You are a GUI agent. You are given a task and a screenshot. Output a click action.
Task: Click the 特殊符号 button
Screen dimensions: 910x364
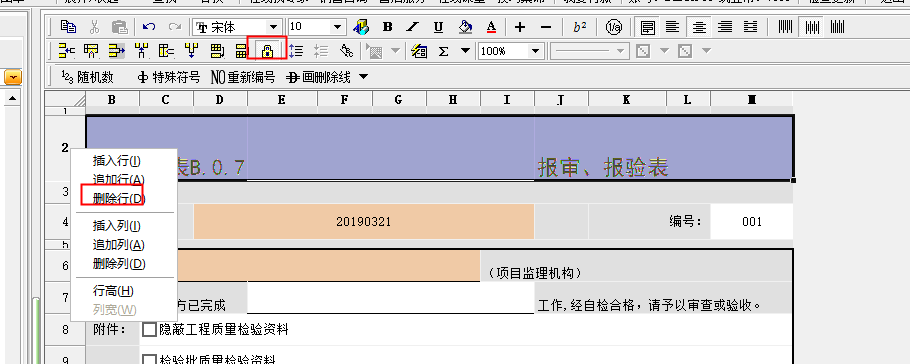click(169, 77)
